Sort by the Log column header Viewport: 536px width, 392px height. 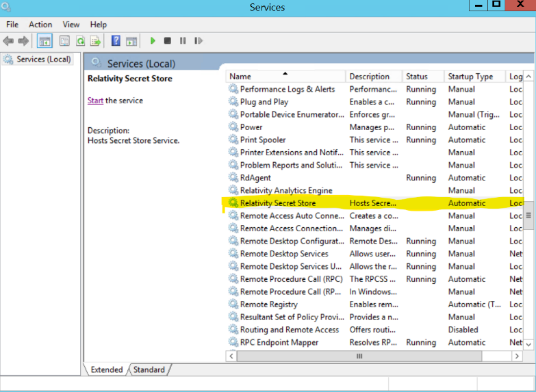[x=515, y=77]
